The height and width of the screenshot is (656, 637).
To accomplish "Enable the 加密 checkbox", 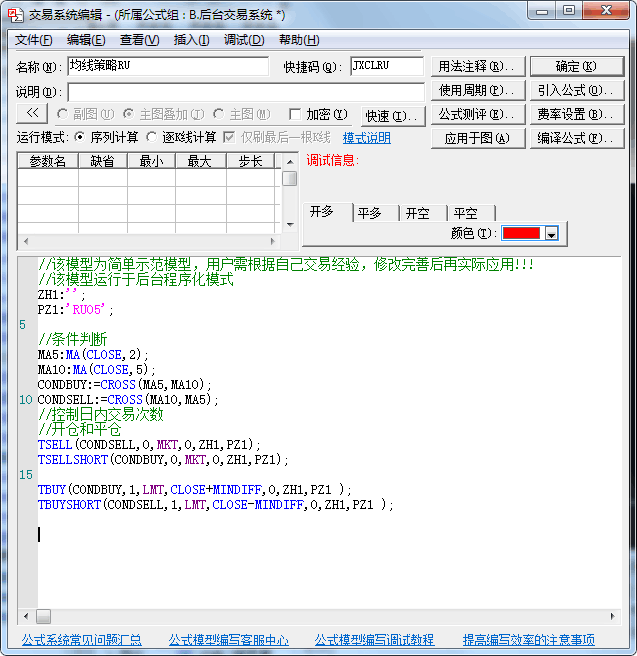I will (295, 114).
